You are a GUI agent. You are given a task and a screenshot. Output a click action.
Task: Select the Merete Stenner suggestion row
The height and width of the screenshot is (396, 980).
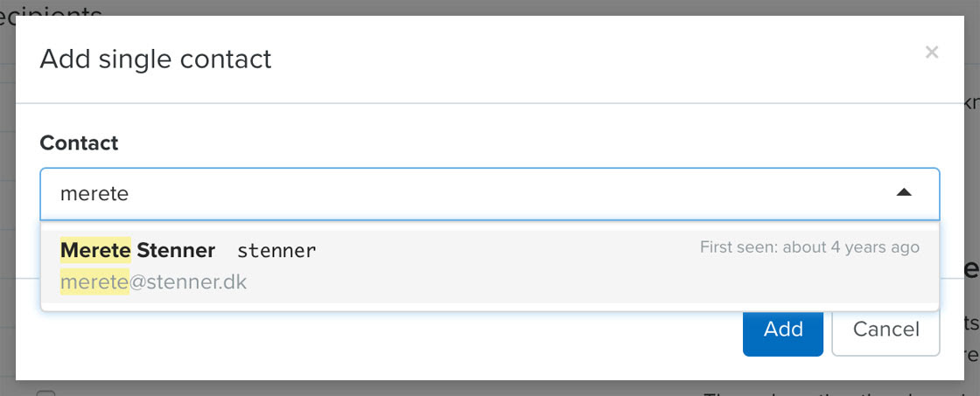point(490,266)
